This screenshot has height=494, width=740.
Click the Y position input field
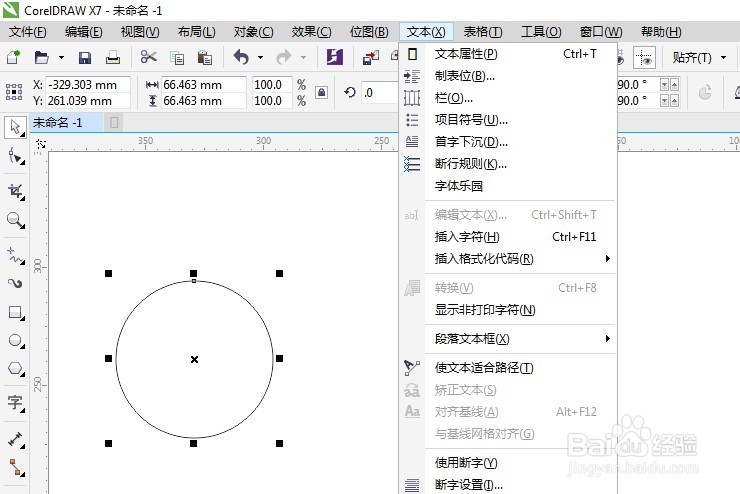88,100
